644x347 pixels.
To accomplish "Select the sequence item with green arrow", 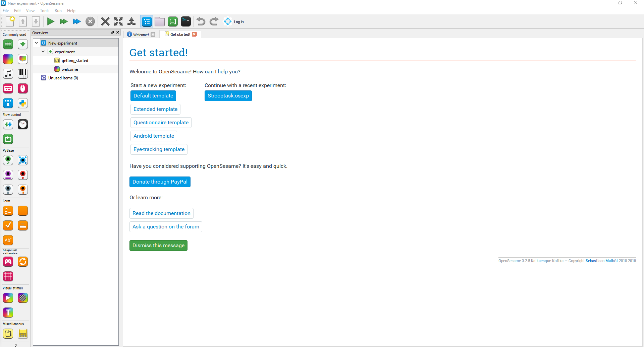I will tap(23, 44).
